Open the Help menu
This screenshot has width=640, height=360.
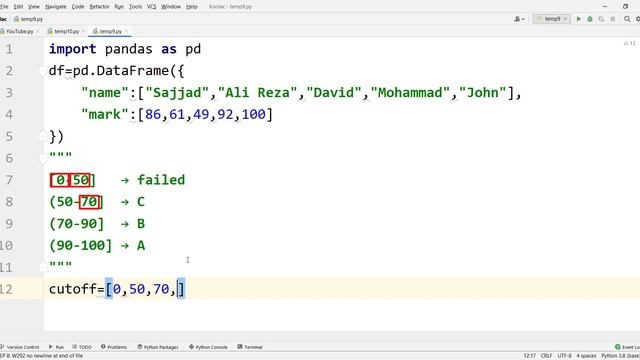192,7
